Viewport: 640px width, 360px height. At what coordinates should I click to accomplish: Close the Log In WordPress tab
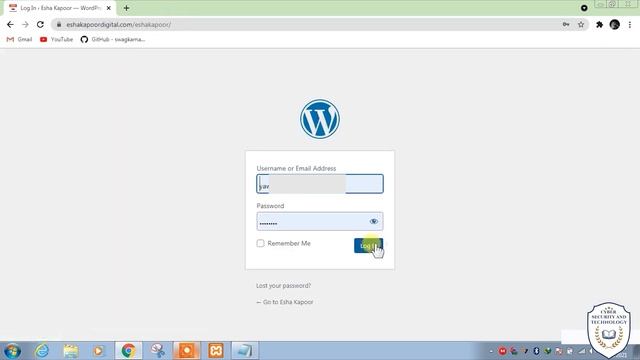109,8
